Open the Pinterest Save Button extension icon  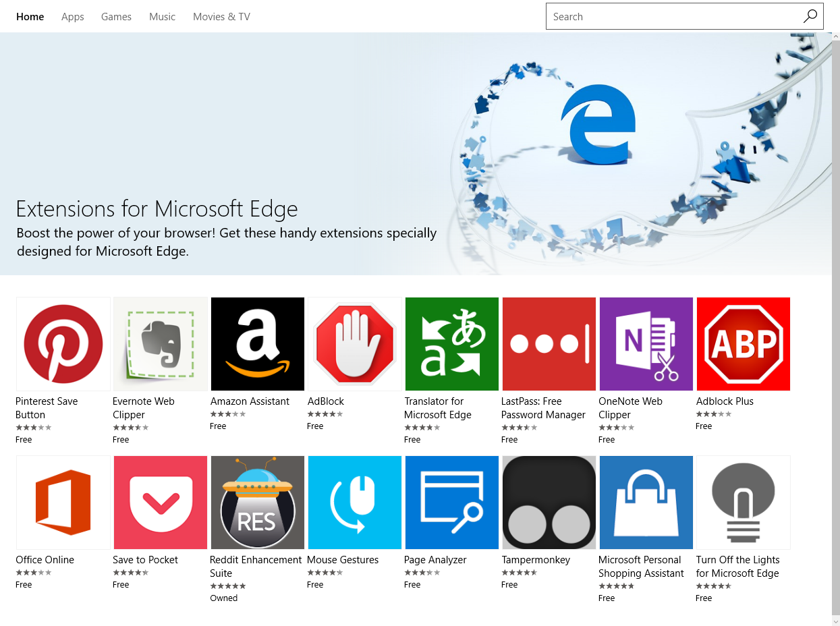point(63,344)
